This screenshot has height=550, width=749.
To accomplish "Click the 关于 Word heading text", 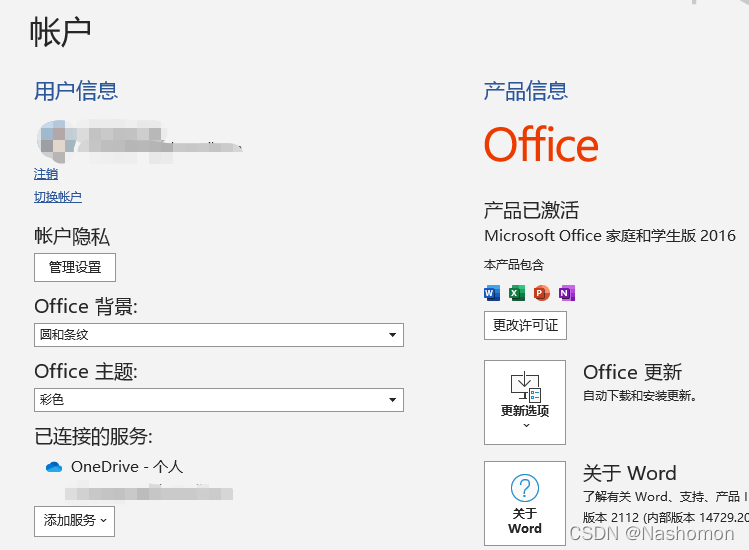I will (630, 473).
